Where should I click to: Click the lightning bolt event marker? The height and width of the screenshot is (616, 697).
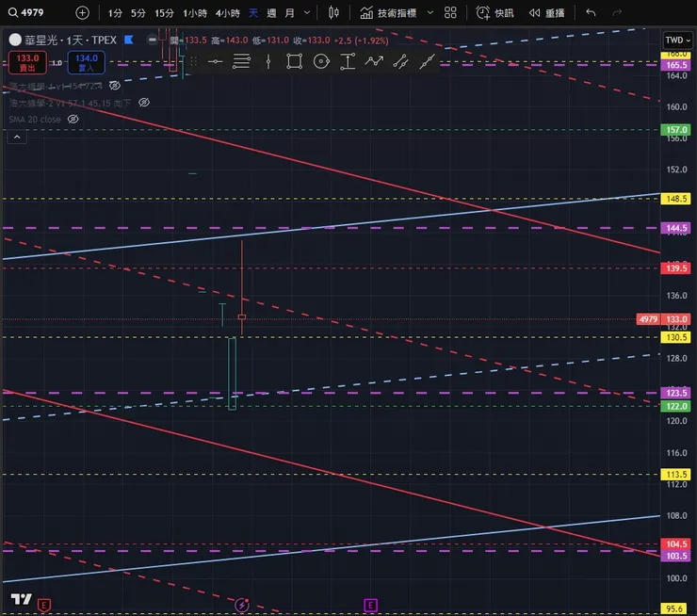242,605
